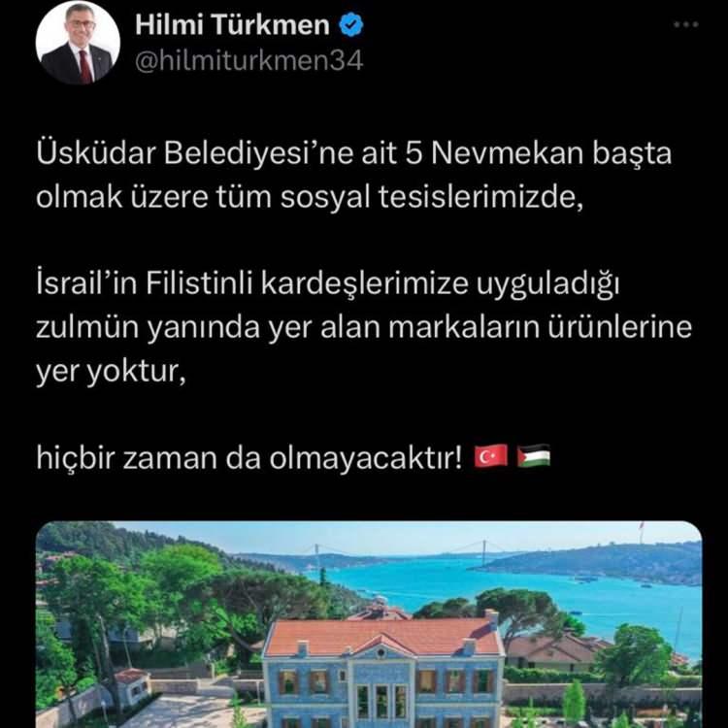Click the word Nevmekan in the tweet
Viewport: 728px width, 728px height.
(x=507, y=153)
